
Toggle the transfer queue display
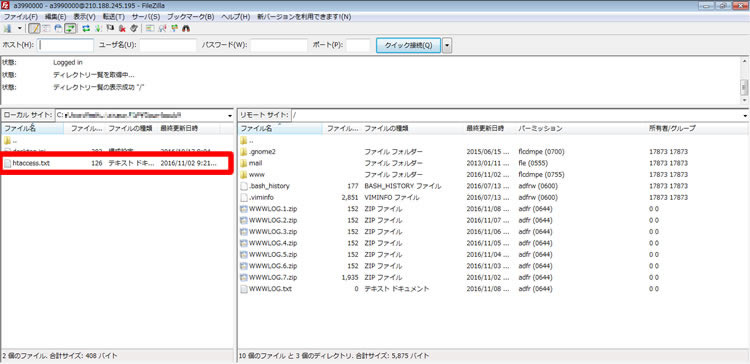tap(70, 29)
